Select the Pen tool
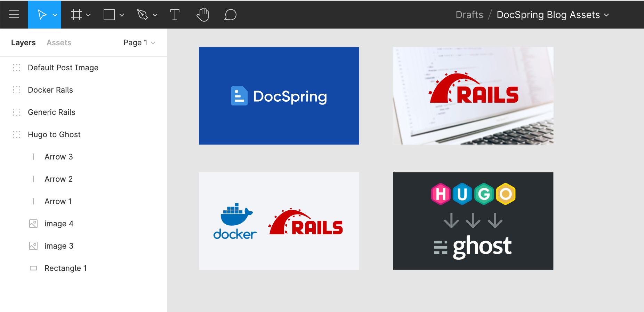Viewport: 644px width, 312px height. tap(143, 15)
